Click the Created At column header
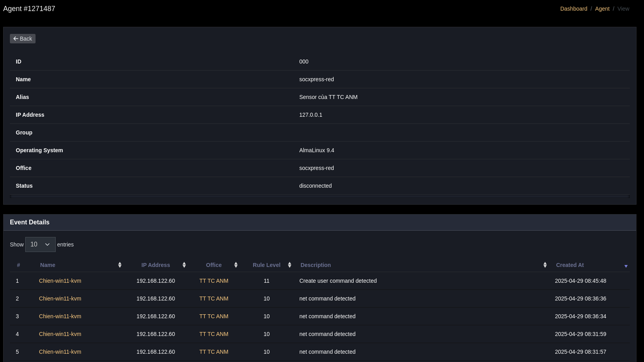The image size is (644, 362). [570, 265]
